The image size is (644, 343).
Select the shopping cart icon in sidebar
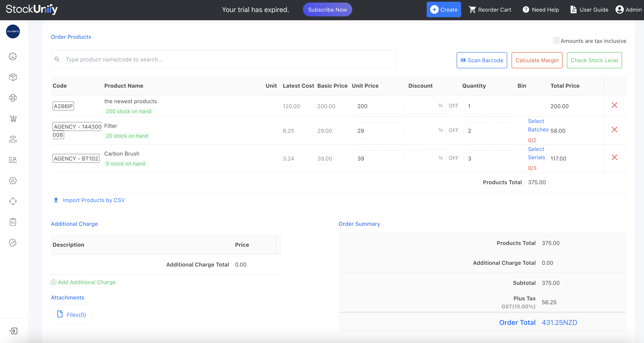12,118
